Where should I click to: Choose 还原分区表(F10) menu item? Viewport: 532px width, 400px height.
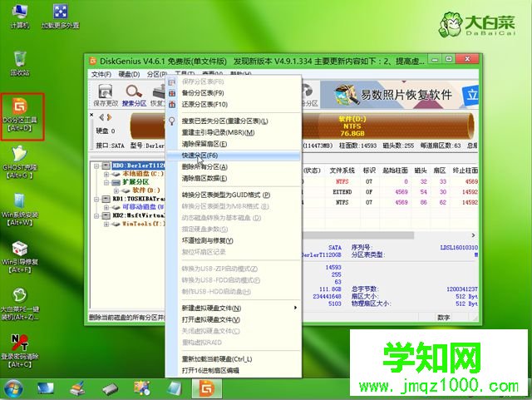click(x=233, y=104)
